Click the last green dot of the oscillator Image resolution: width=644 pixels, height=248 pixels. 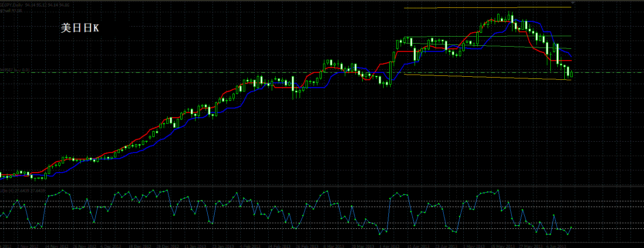tap(571, 227)
